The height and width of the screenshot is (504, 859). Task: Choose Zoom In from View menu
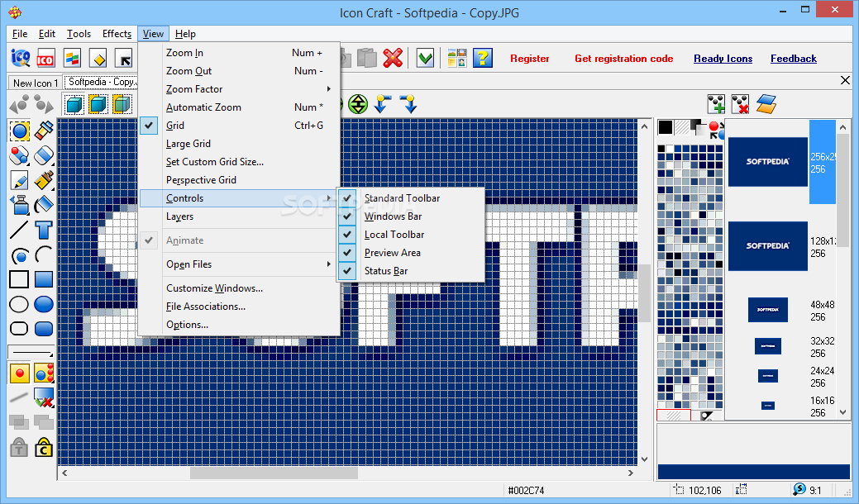pos(240,53)
